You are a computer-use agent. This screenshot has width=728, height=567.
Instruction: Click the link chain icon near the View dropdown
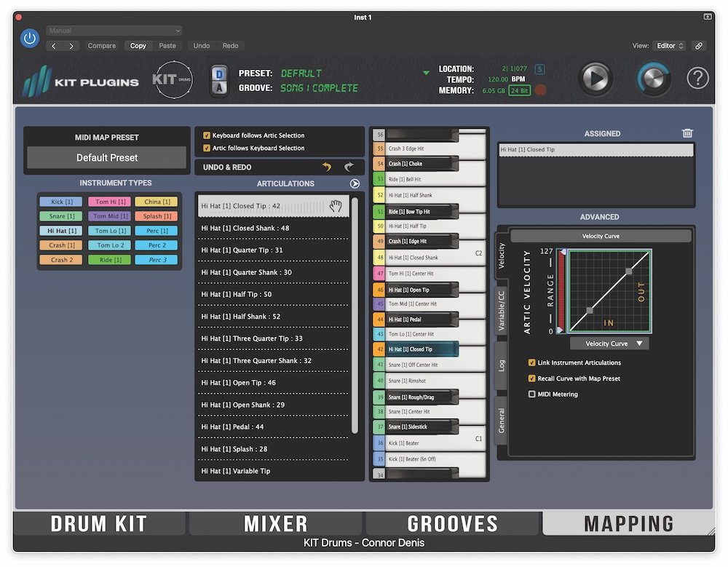698,45
